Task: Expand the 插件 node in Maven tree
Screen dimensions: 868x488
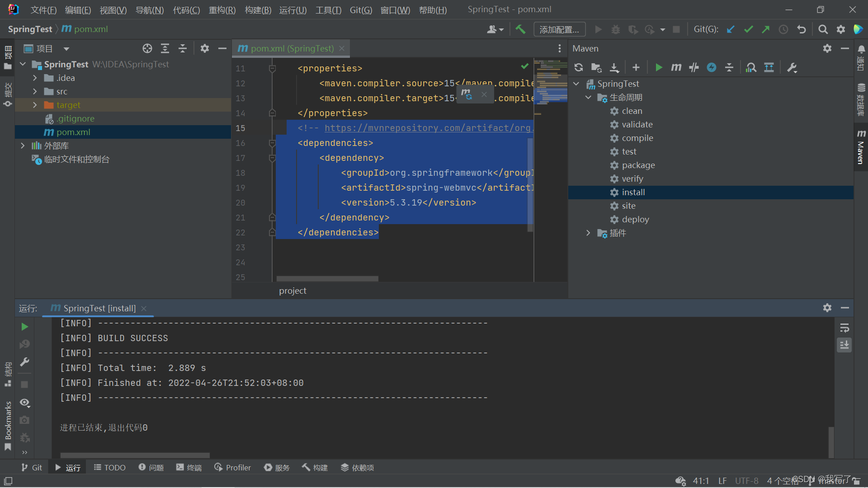Action: click(588, 233)
